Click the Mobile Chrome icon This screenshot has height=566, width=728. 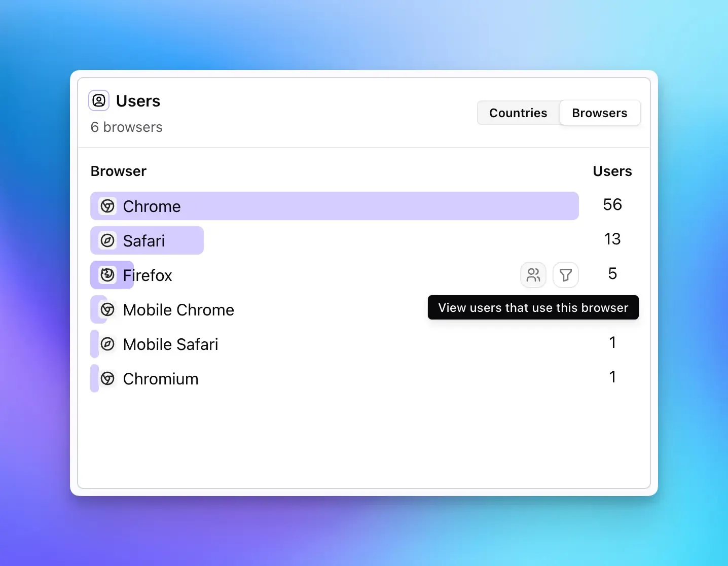(x=107, y=309)
